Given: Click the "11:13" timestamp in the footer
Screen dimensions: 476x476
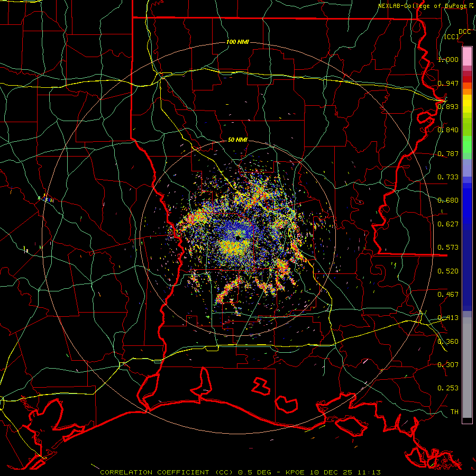Looking at the screenshot, I should pos(368,472).
